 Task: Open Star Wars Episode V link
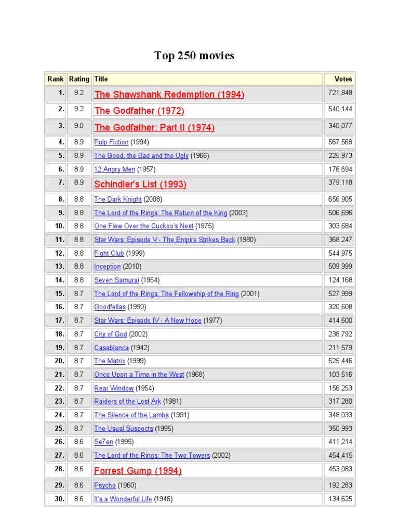click(x=165, y=240)
